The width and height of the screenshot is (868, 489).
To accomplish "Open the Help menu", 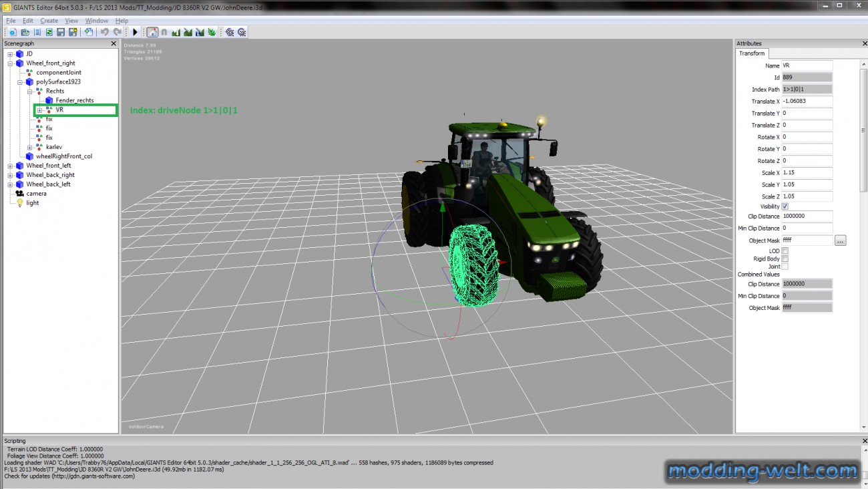I will pos(122,21).
